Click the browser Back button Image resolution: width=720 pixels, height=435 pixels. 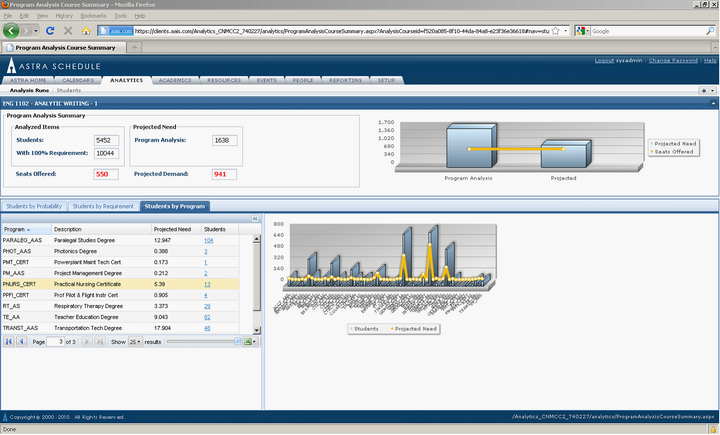click(11, 31)
